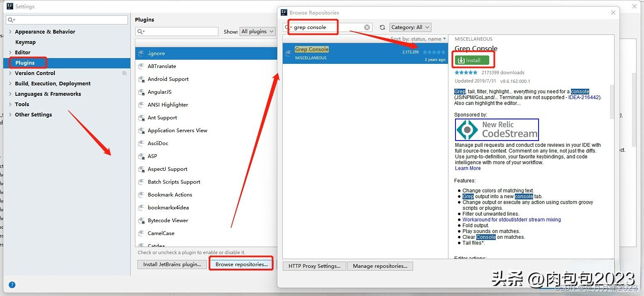Expand the Other Settings node
Viewport: 644px width, 296px height.
tap(10, 115)
